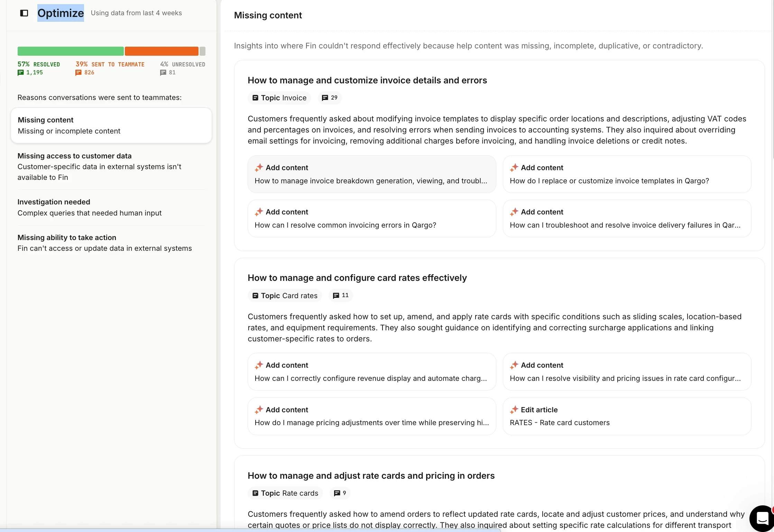Click the green resolved conversations count icon
Image resolution: width=774 pixels, height=532 pixels.
coord(21,73)
